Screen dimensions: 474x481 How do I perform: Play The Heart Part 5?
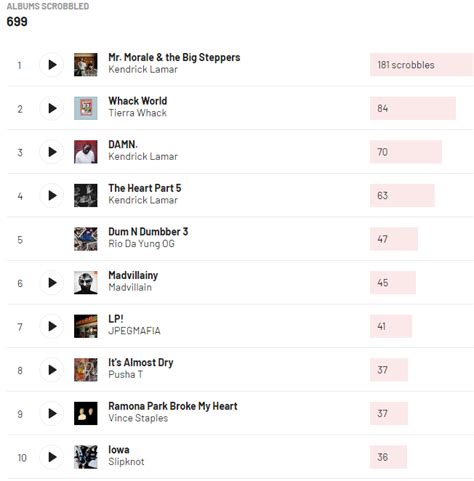click(x=52, y=196)
